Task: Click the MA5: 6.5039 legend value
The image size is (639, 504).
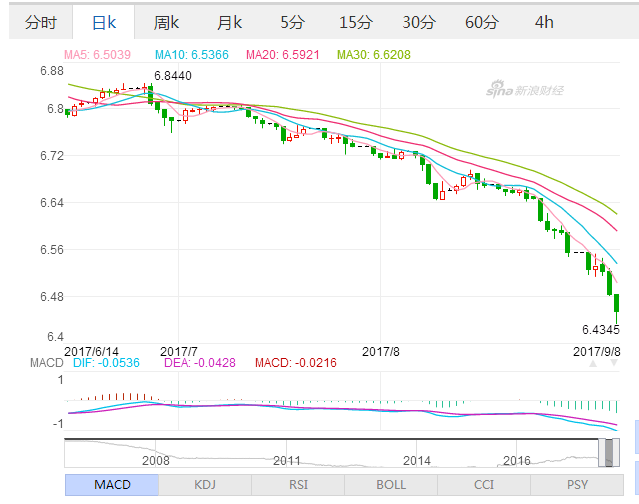Action: tap(97, 55)
